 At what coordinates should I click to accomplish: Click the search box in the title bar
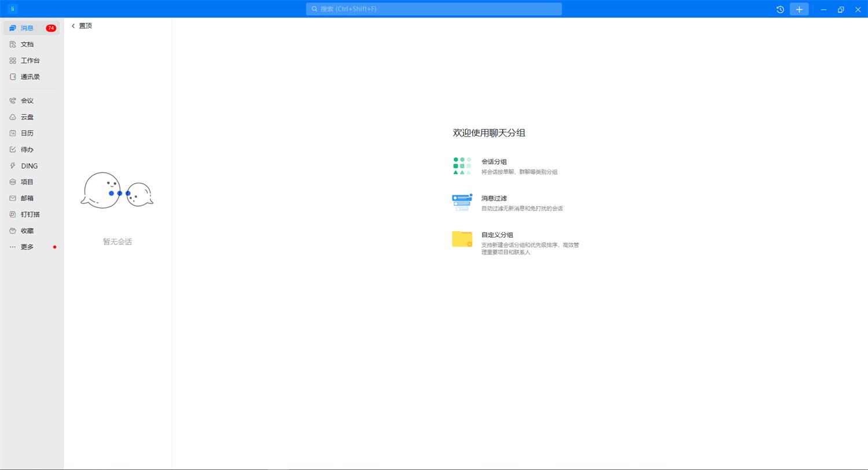pyautogui.click(x=433, y=9)
